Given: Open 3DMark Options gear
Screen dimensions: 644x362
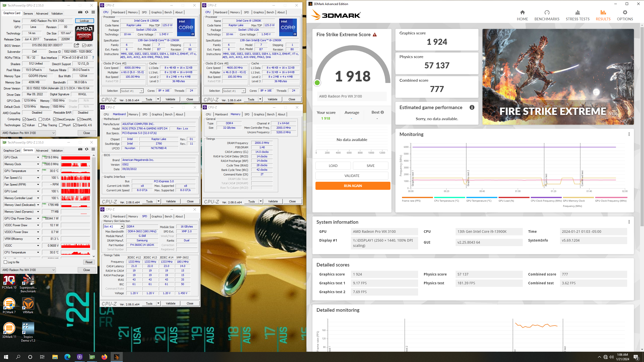Looking at the screenshot, I should [x=625, y=12].
